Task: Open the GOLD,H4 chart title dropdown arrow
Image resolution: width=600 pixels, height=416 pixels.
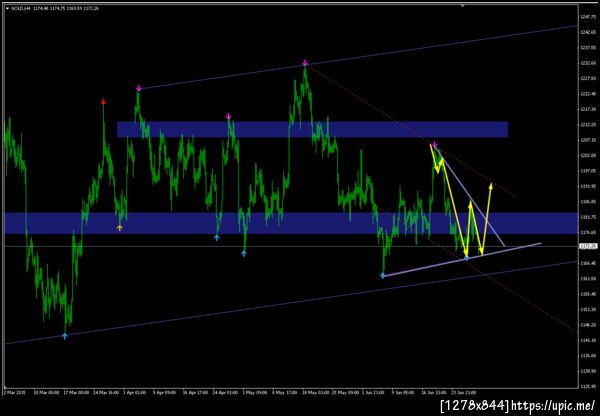Action: (x=7, y=8)
